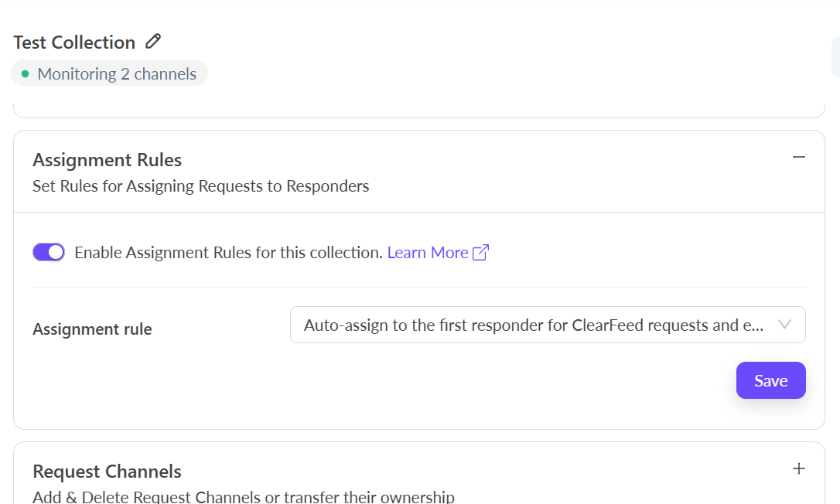
Task: Expand Request Channels with the plus icon
Action: 799,469
